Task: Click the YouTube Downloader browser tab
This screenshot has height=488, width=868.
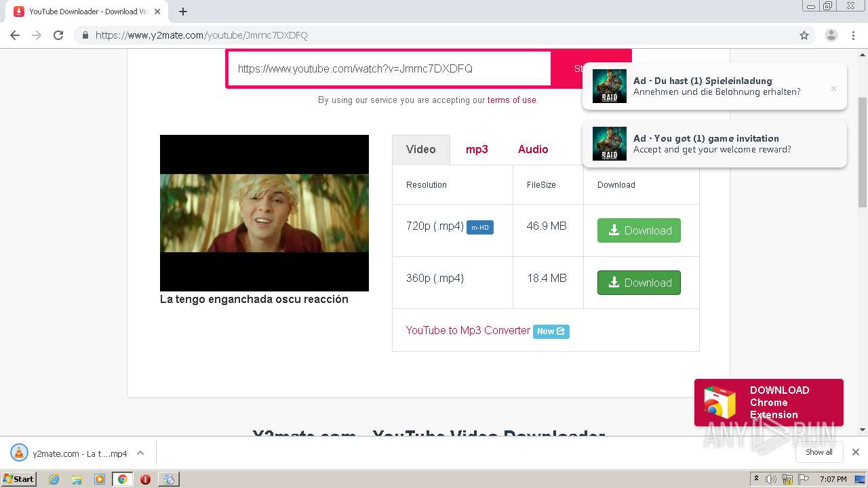Action: click(88, 12)
